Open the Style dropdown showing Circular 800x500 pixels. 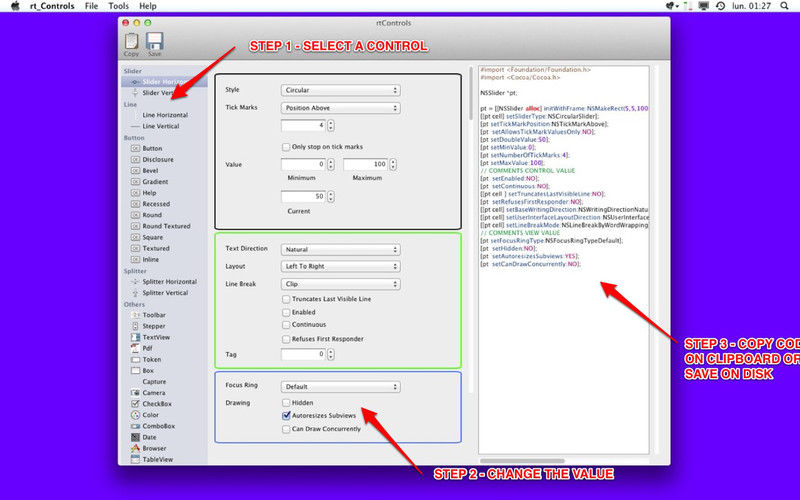[x=340, y=90]
